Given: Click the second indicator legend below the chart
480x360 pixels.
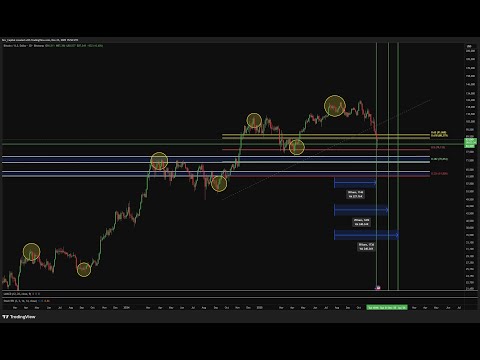Looking at the screenshot, I should [x=26, y=301].
